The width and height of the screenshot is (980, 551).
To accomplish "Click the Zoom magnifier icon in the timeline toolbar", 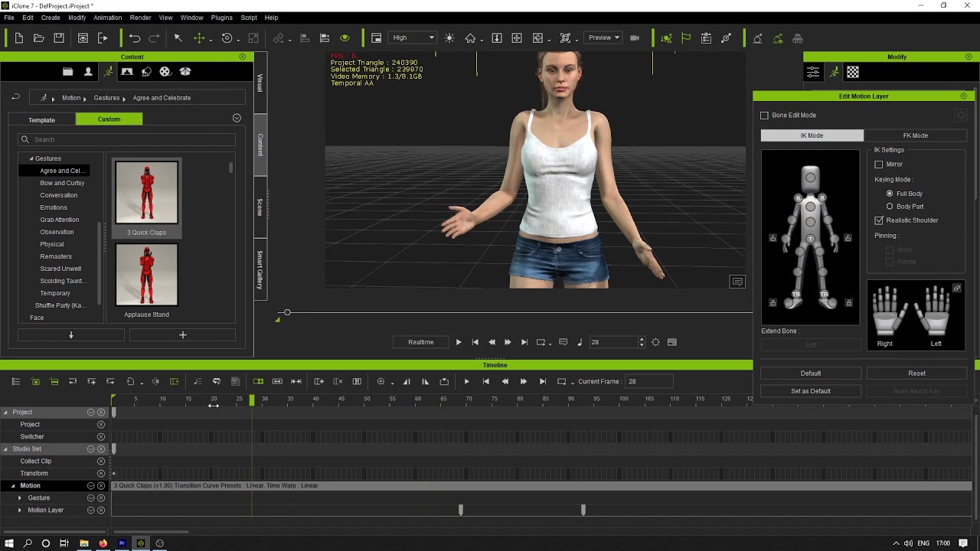I will 381,381.
